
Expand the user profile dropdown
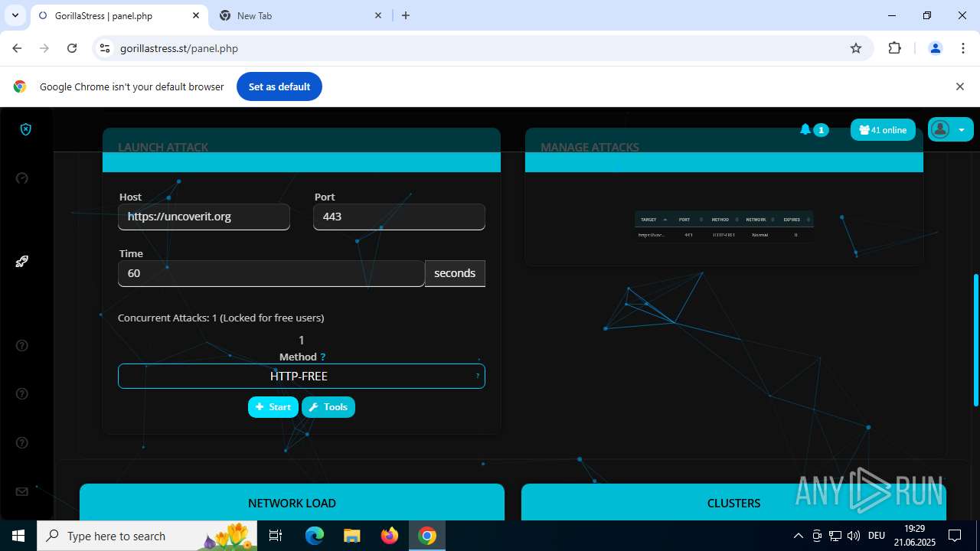point(951,129)
